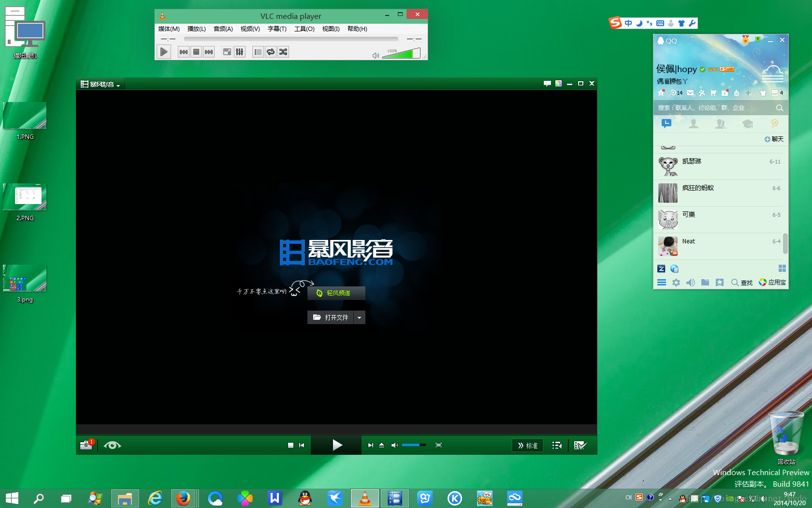Screen dimensions: 812x508
Task: Click QQ search input field
Action: coord(714,108)
